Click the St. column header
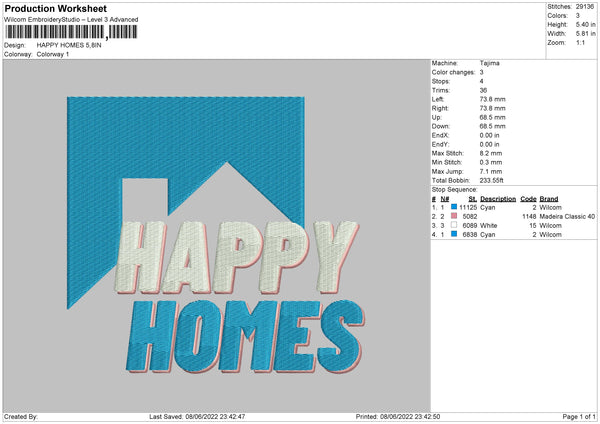Screen dimensions: 600x424 click(x=473, y=199)
